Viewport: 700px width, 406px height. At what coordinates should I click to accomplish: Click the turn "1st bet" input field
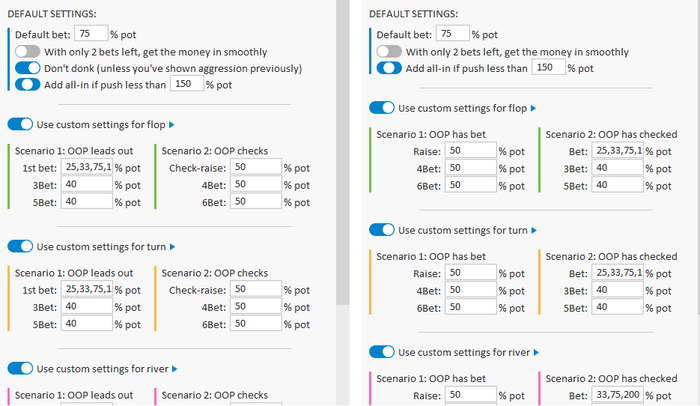pos(87,290)
